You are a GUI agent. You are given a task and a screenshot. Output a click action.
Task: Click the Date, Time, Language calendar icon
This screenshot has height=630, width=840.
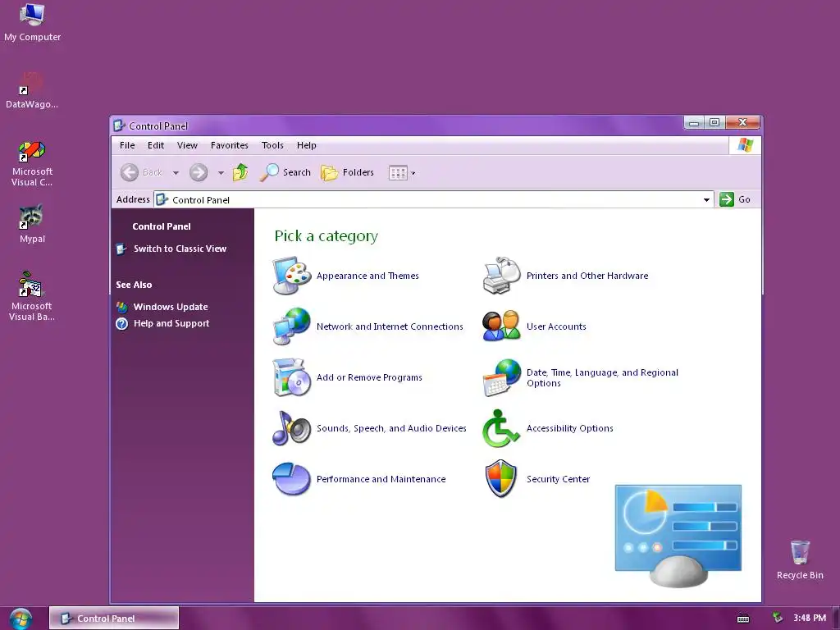coord(501,377)
